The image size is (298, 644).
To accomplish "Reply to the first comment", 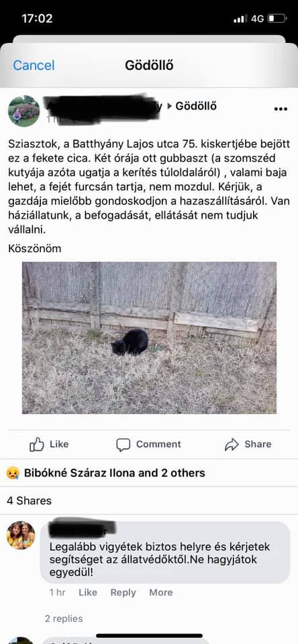I will coord(123,592).
